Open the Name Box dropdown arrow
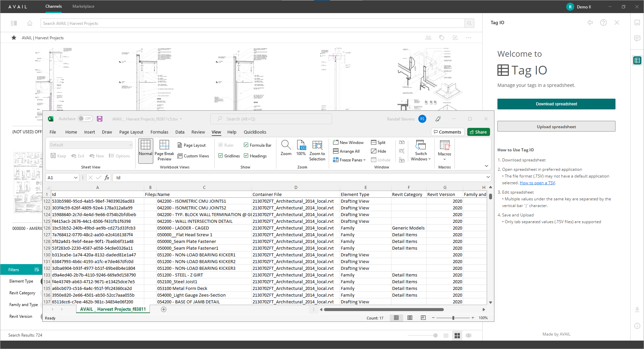 76,178
